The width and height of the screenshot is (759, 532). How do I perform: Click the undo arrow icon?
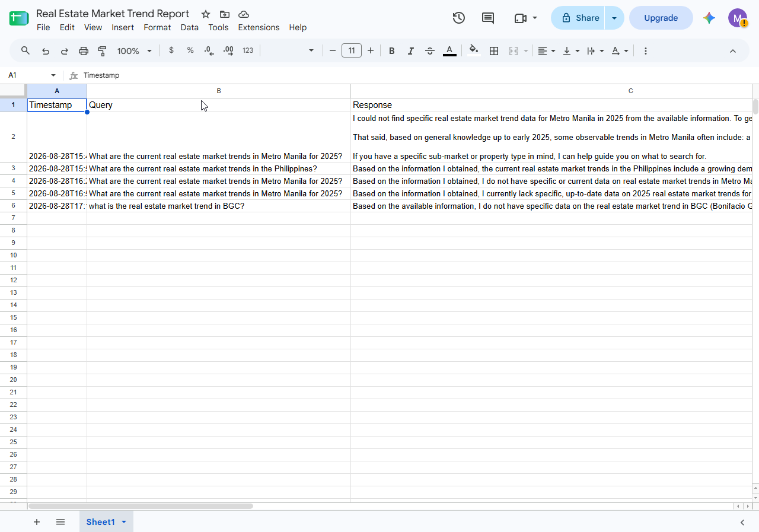click(x=46, y=51)
